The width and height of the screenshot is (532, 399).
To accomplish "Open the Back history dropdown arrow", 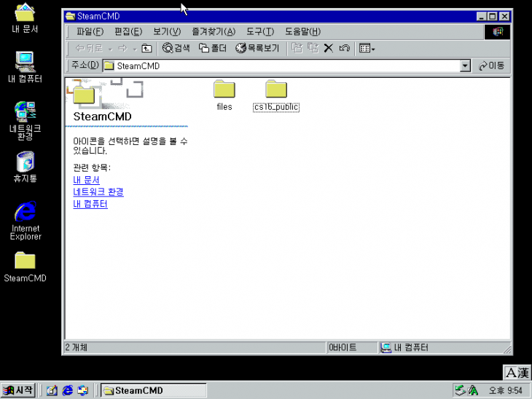I will pyautogui.click(x=110, y=49).
